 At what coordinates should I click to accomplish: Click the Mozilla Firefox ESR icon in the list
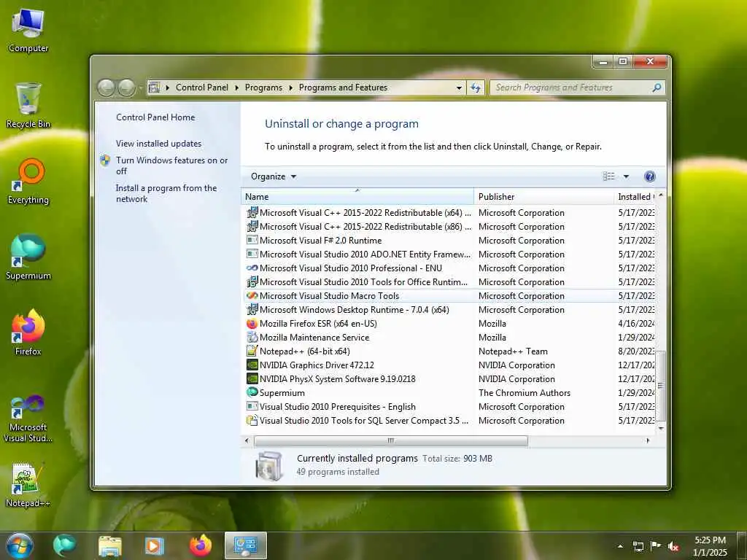coord(252,323)
